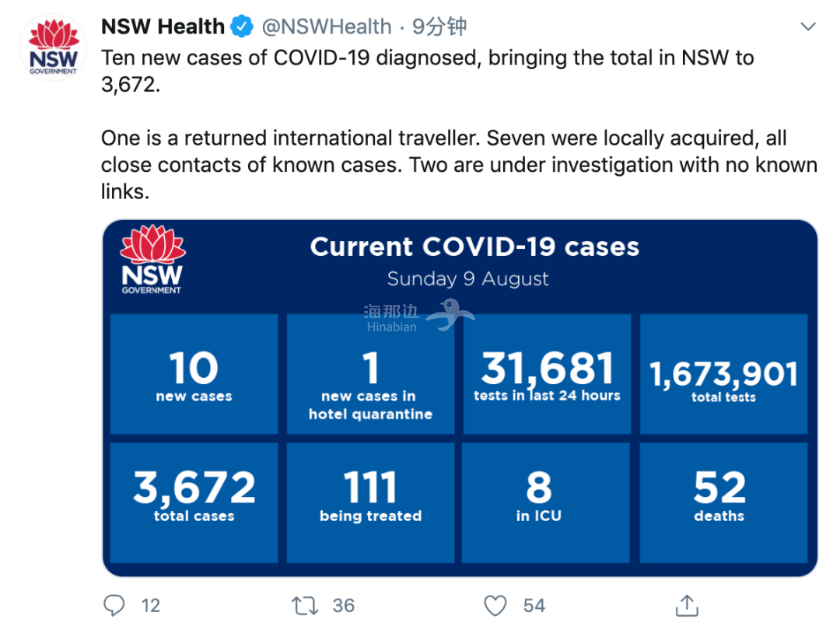Open the Current COVID-19 cases image
Viewport: 840px width, 633px height.
pyautogui.click(x=460, y=398)
